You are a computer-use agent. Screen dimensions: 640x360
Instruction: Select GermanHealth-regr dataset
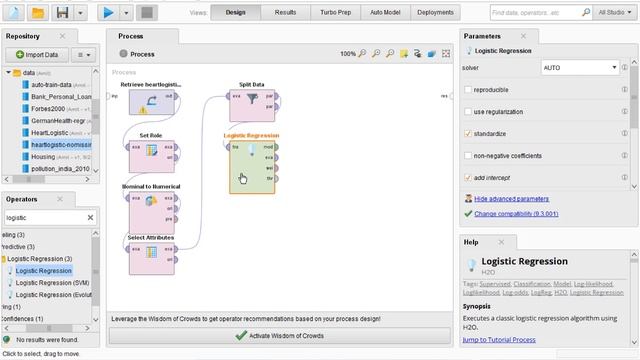58,121
